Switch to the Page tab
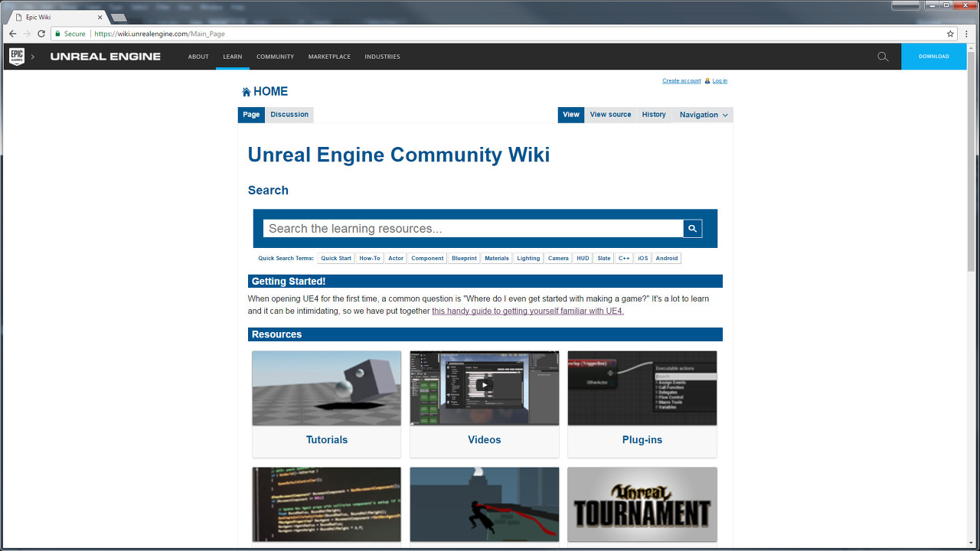This screenshot has height=551, width=980. 251,115
